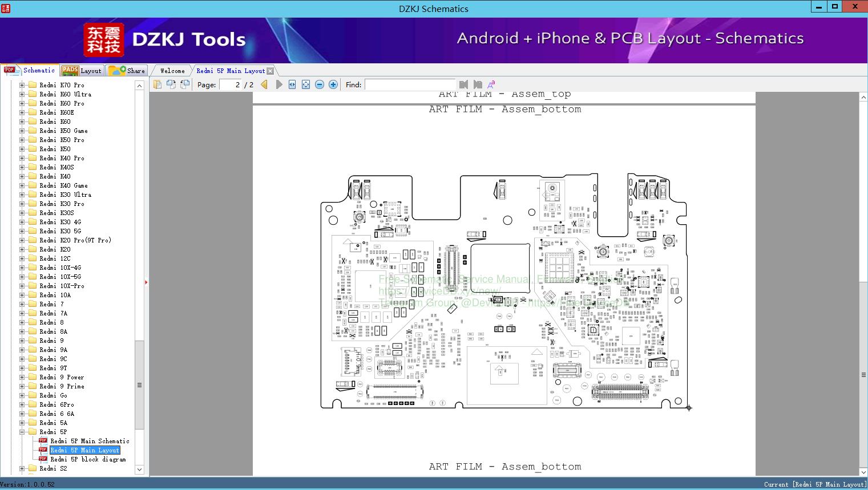The height and width of the screenshot is (490, 868).
Task: Switch to the Layout tab
Action: tap(82, 71)
